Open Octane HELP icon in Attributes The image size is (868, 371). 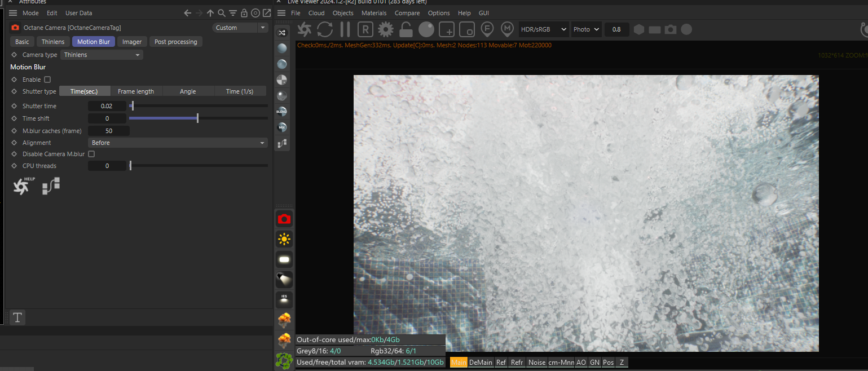click(x=24, y=186)
